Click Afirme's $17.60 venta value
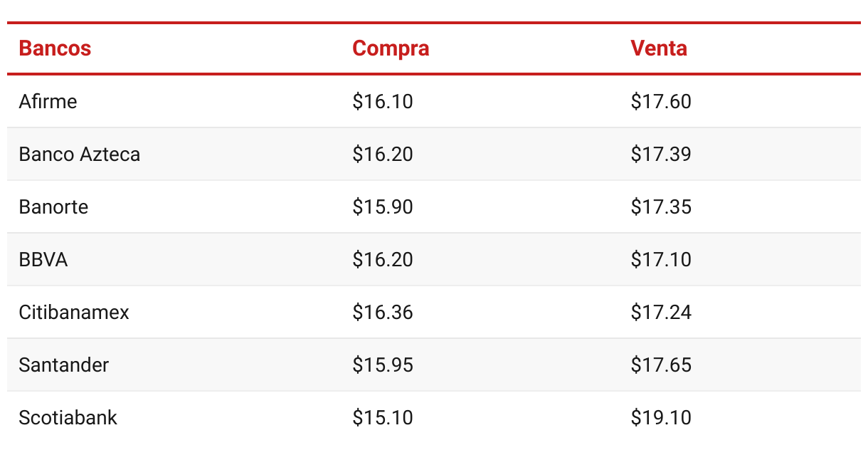The width and height of the screenshot is (868, 450). [x=661, y=101]
